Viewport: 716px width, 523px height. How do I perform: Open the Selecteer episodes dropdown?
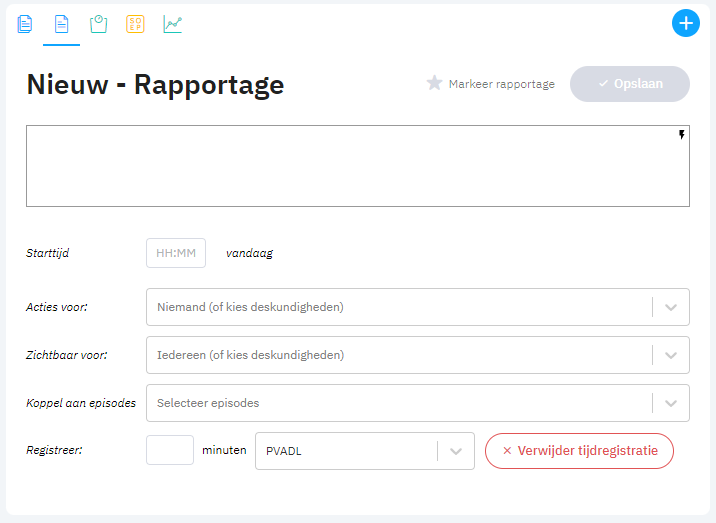click(x=417, y=403)
